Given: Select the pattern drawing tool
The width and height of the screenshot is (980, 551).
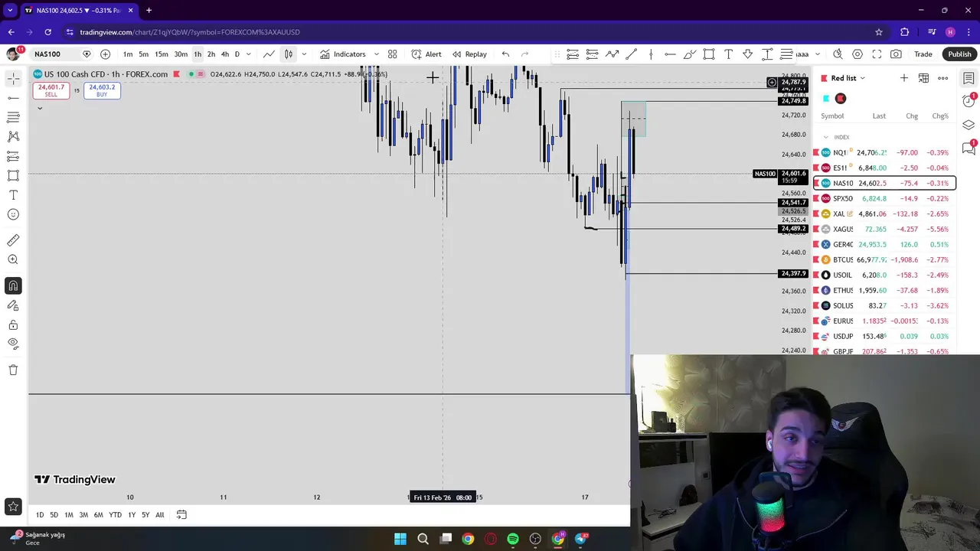Looking at the screenshot, I should (13, 136).
